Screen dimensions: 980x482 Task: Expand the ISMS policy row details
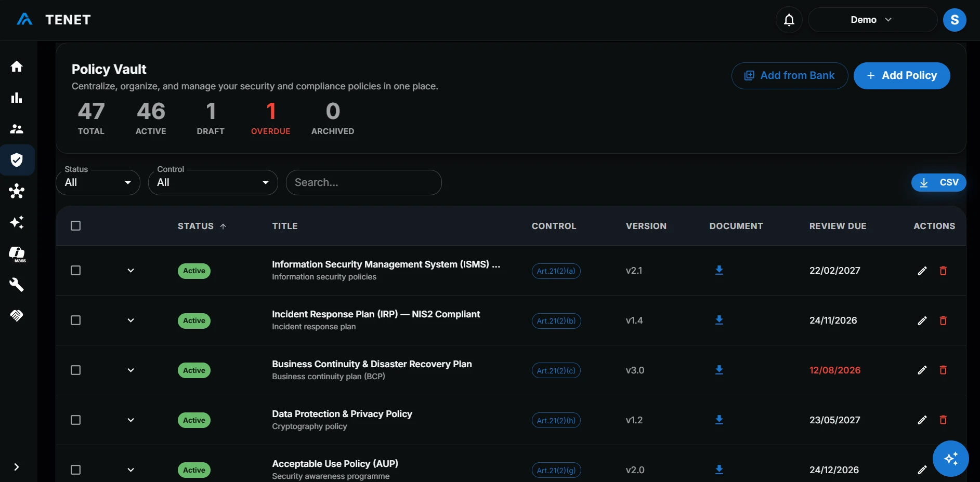131,270
